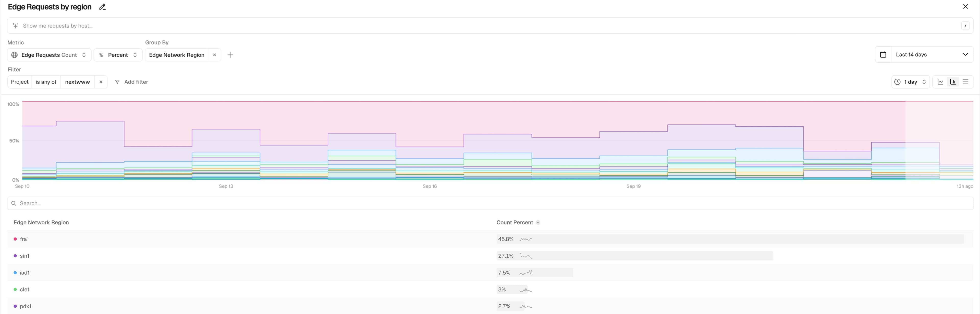The width and height of the screenshot is (980, 314).
Task: Open the Percent unit dropdown
Action: click(118, 55)
